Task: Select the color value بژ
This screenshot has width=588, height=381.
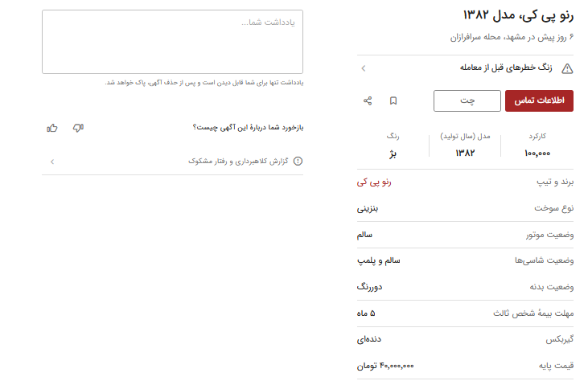Action: click(x=393, y=154)
